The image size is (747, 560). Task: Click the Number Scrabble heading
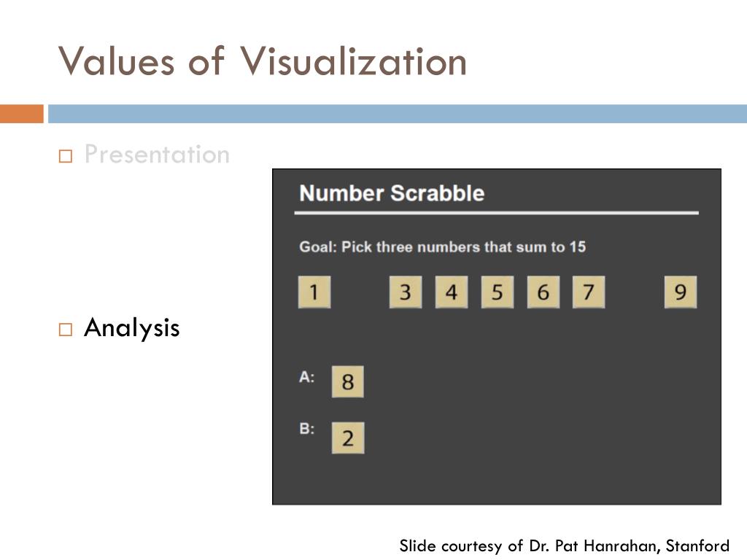[392, 193]
